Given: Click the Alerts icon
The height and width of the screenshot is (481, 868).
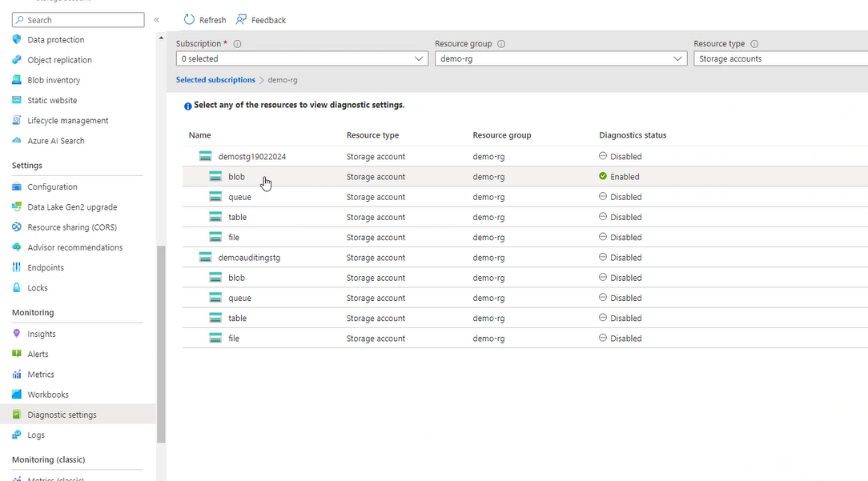Looking at the screenshot, I should (x=17, y=355).
